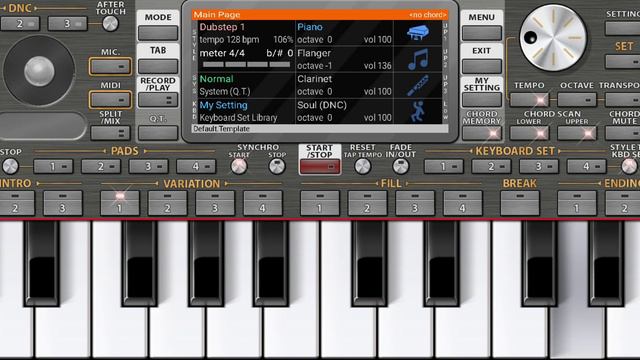Click the large value dial

[553, 38]
